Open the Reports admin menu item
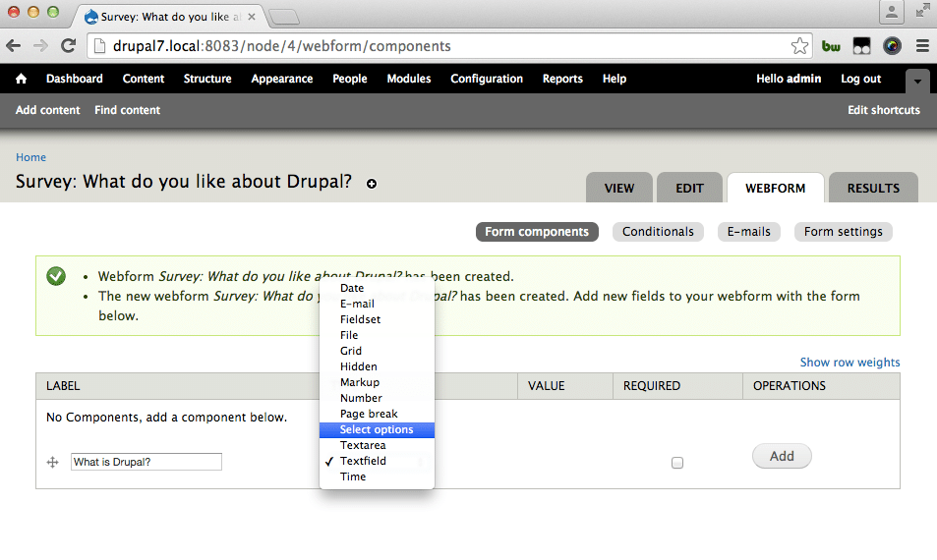Image resolution: width=937 pixels, height=560 pixels. coord(562,79)
